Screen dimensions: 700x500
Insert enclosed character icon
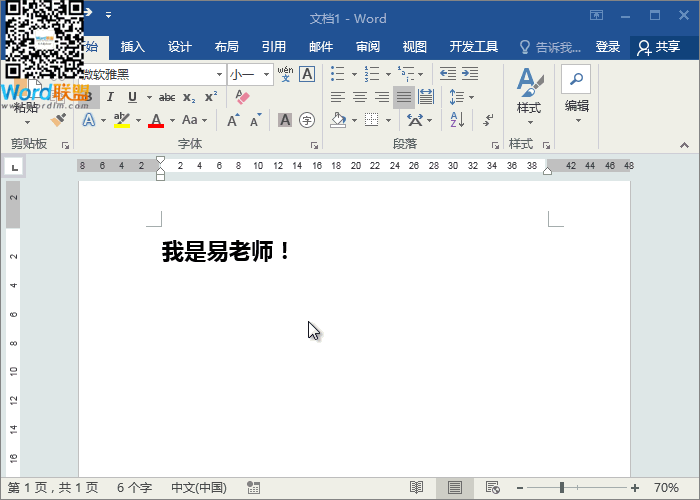[x=307, y=120]
